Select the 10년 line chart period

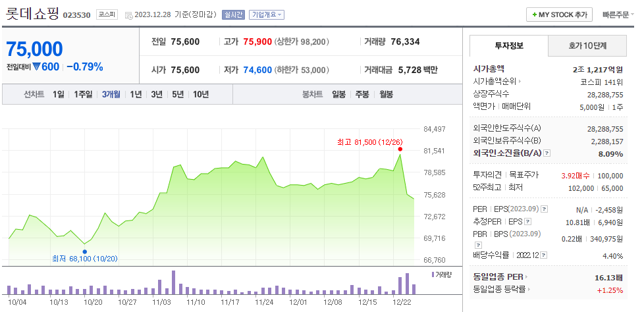click(200, 94)
